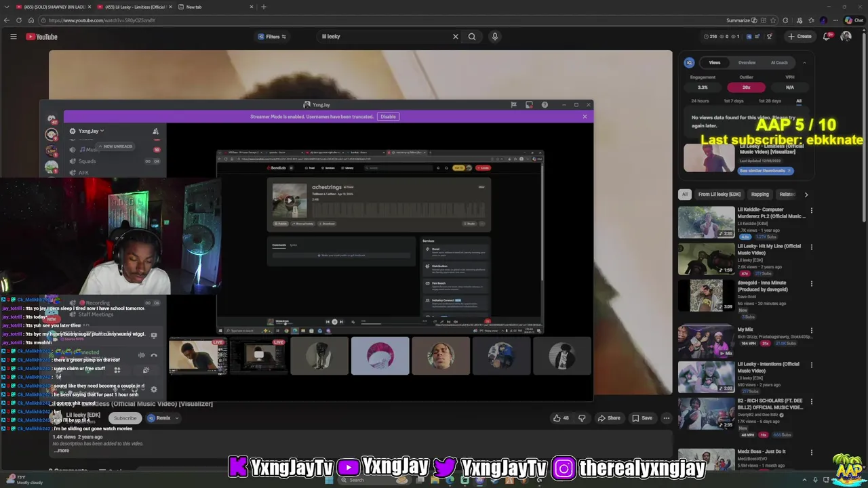This screenshot has width=868, height=488.
Task: Expand the Remix button dropdown arrow
Action: click(x=176, y=418)
